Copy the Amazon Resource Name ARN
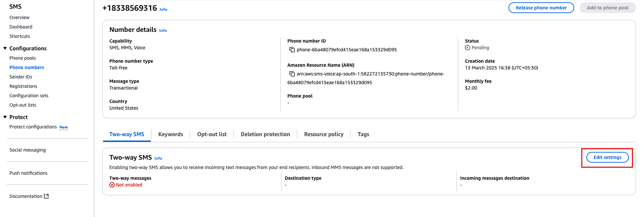Viewport: 644px width, 217px height. point(292,74)
